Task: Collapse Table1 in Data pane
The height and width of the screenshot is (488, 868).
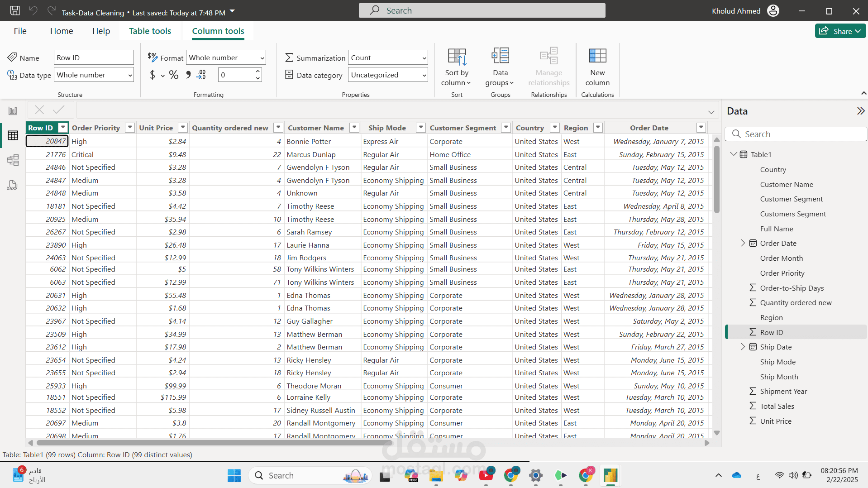Action: pos(734,154)
